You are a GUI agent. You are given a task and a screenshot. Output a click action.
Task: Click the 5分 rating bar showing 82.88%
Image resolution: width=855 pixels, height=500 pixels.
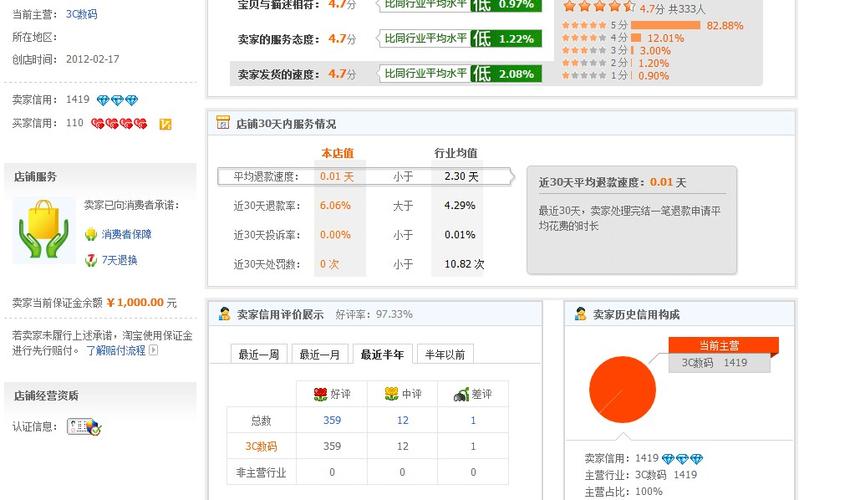[x=666, y=25]
